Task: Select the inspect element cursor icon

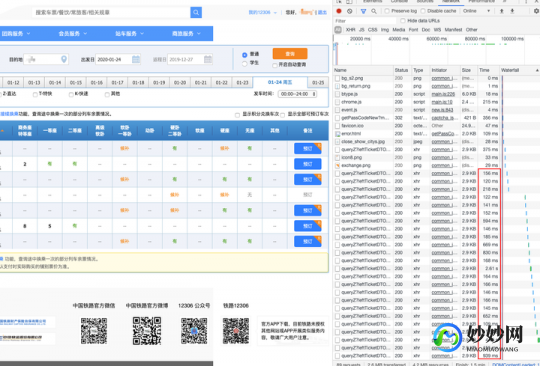Action: pyautogui.click(x=339, y=1)
